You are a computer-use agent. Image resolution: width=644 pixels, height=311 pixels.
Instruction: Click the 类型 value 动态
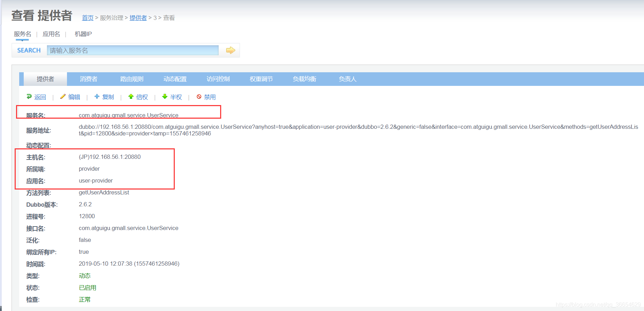(85, 276)
